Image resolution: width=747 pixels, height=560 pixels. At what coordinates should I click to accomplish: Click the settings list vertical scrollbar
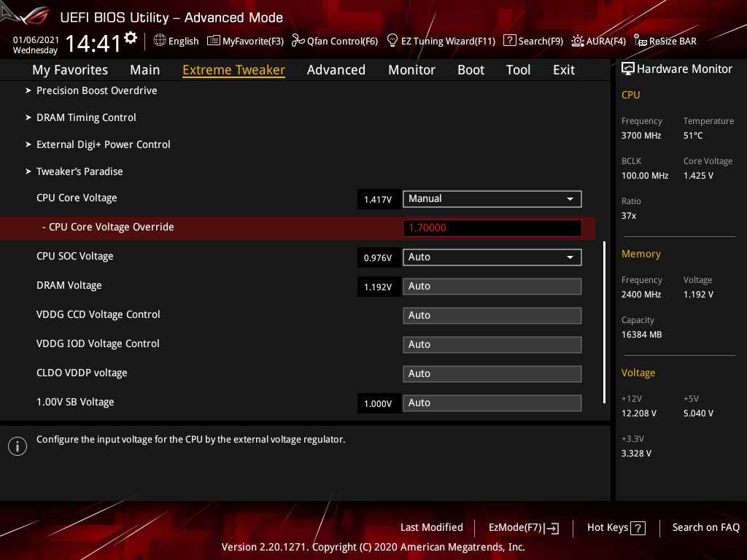click(x=604, y=322)
